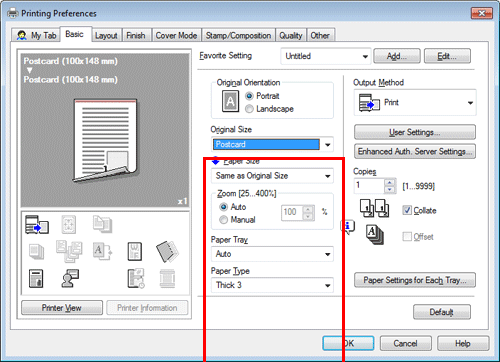Select Landscape orientation

[x=249, y=109]
